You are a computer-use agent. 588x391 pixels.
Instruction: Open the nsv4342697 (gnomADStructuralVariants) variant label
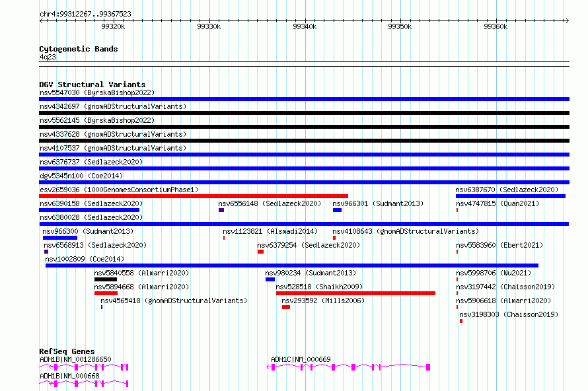(113, 106)
